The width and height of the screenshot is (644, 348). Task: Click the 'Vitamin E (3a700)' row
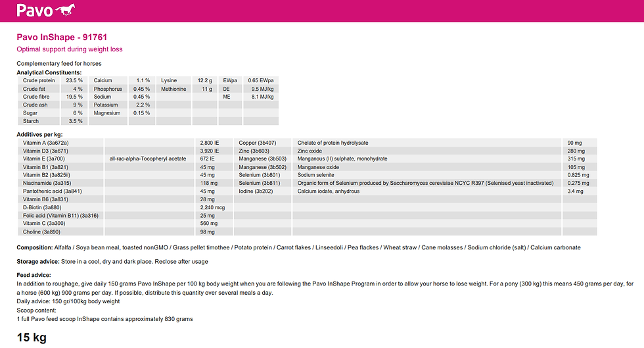point(44,159)
